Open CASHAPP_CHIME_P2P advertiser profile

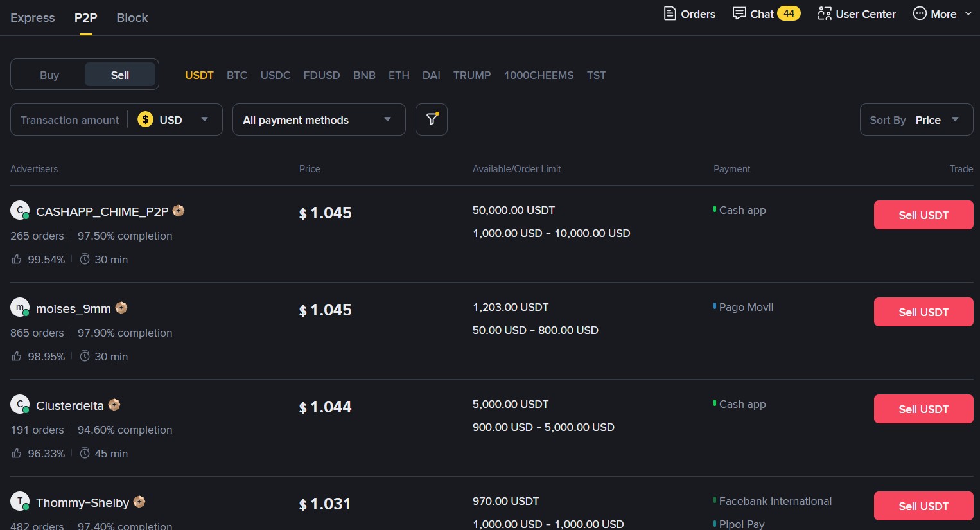coord(102,211)
